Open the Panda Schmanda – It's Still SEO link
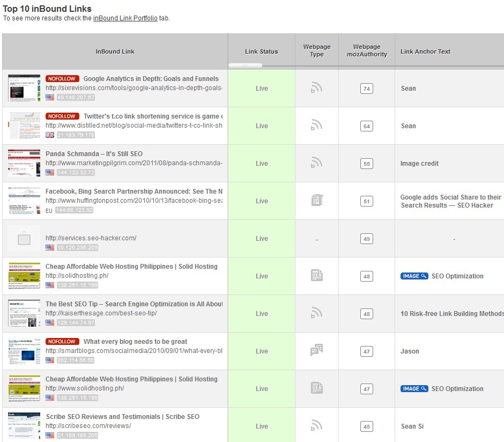The height and width of the screenshot is (442, 504). click(x=94, y=154)
